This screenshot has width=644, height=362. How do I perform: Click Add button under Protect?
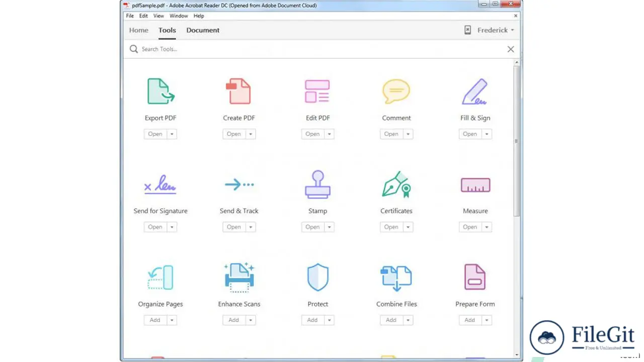pyautogui.click(x=312, y=320)
